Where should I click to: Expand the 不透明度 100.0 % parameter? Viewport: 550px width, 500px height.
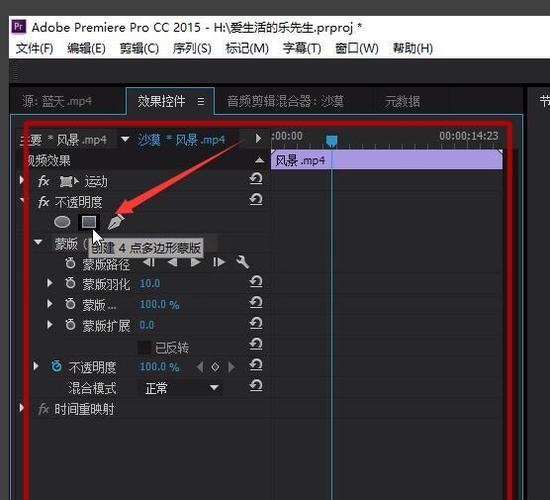[x=36, y=366]
